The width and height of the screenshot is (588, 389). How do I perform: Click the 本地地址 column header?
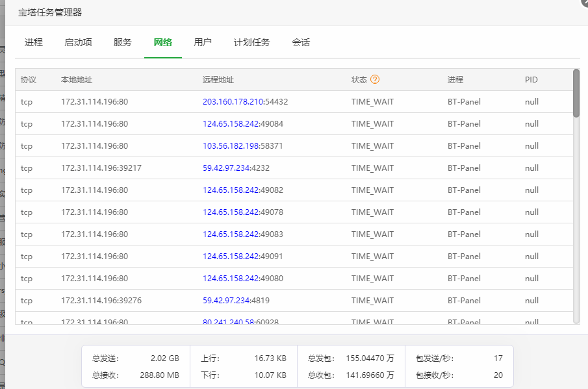coord(77,79)
